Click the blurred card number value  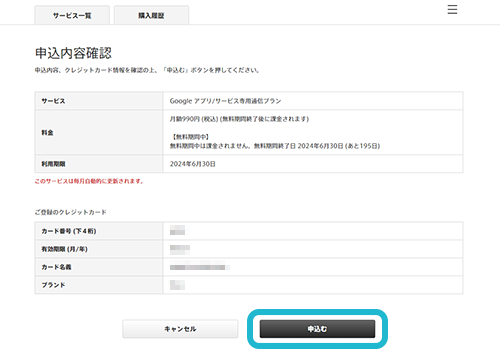178,230
